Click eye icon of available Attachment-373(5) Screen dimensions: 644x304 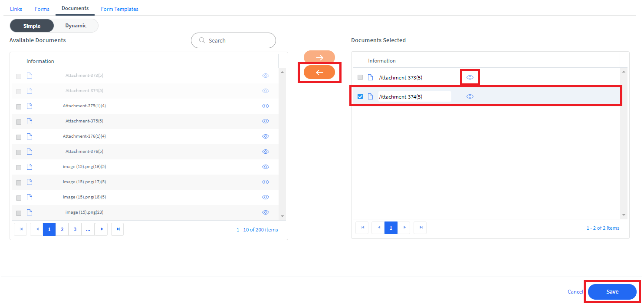[266, 76]
